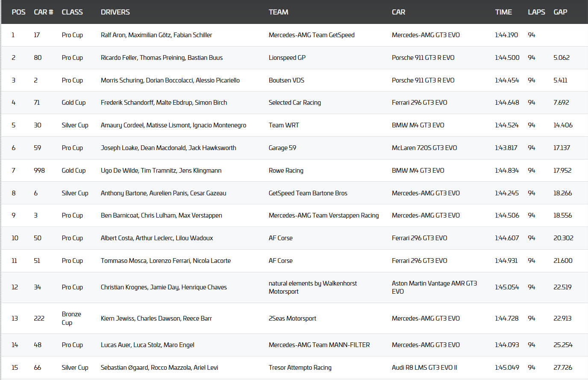The height and width of the screenshot is (380, 588).
Task: Click the 2Seas Motorsport team cell
Action: [293, 318]
